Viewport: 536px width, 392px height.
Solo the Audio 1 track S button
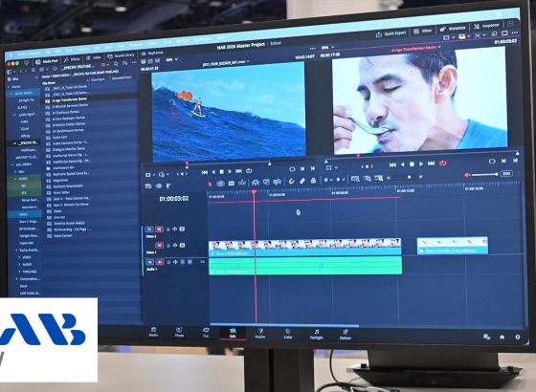(x=182, y=262)
